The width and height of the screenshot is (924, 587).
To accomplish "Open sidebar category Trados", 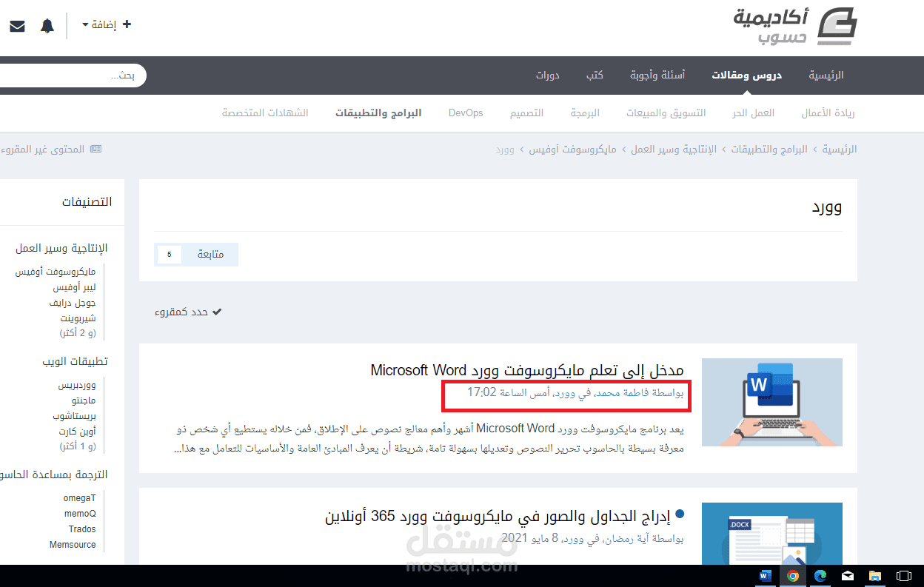I will point(82,529).
